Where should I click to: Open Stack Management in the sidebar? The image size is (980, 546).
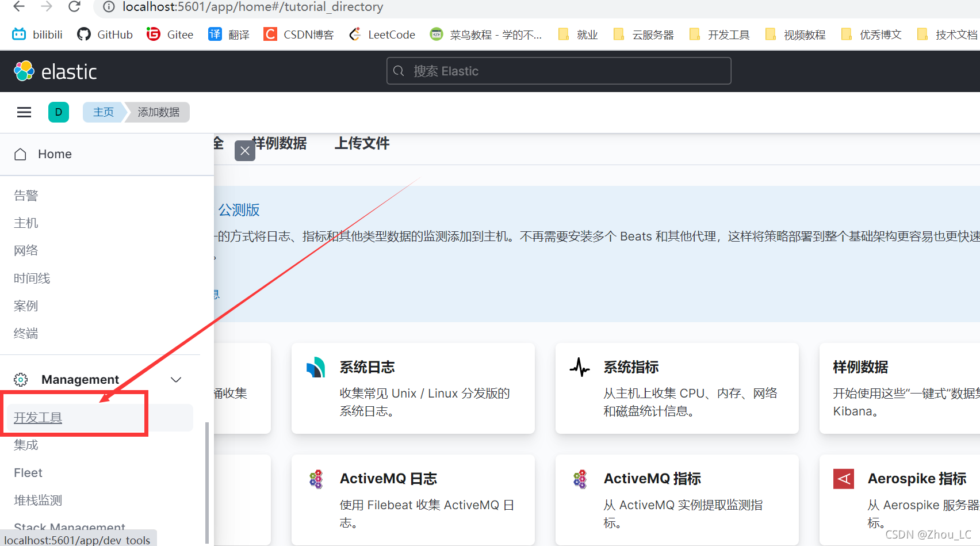[x=70, y=526]
